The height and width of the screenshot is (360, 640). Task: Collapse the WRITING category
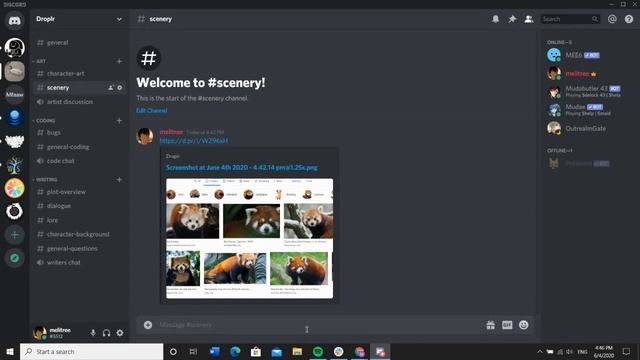point(47,180)
